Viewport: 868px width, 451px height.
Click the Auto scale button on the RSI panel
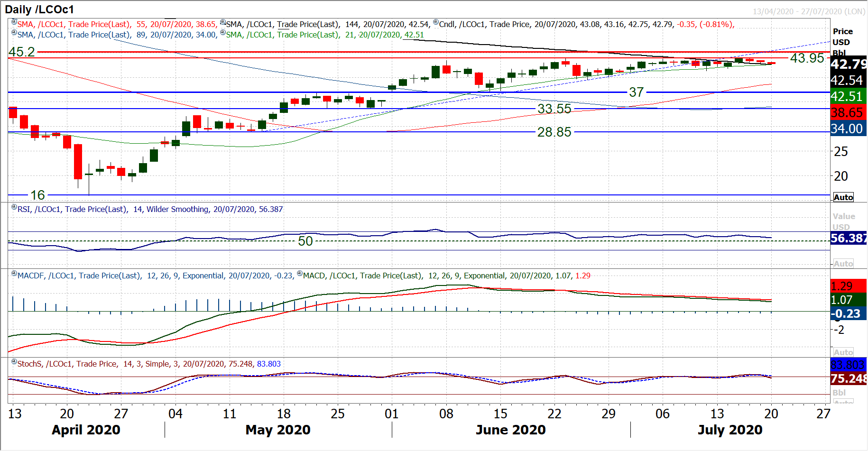(x=843, y=264)
